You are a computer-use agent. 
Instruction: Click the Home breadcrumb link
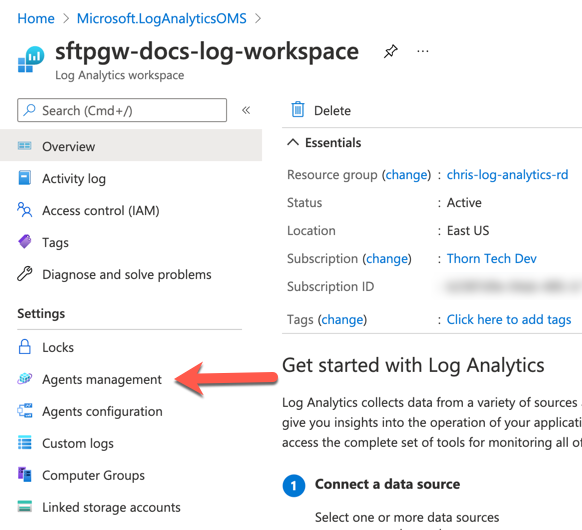click(x=36, y=18)
